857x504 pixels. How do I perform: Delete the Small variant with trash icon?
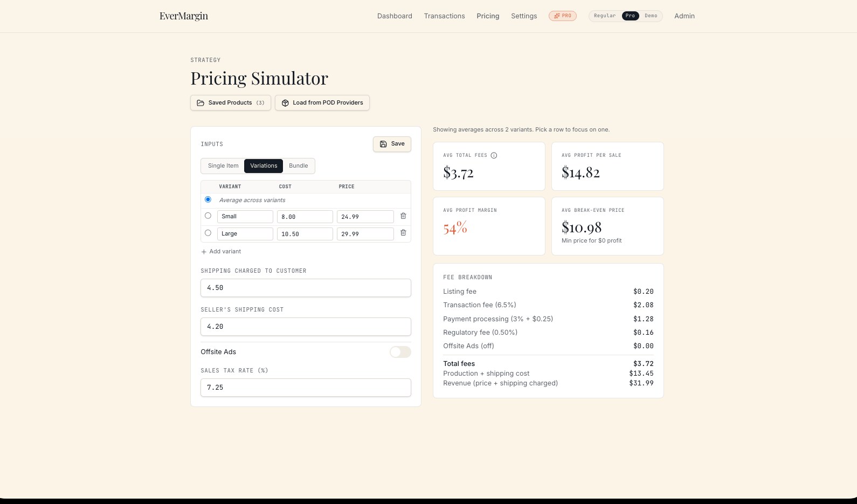(403, 216)
